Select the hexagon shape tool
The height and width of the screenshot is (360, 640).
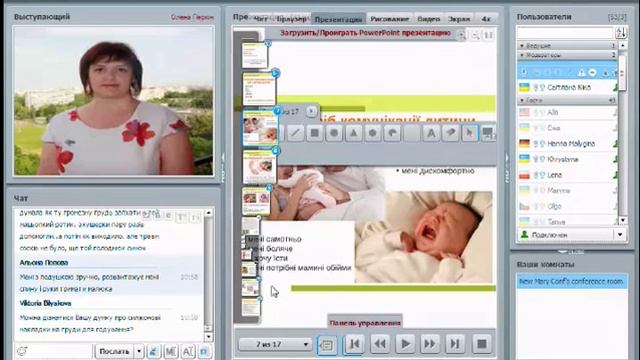373,133
